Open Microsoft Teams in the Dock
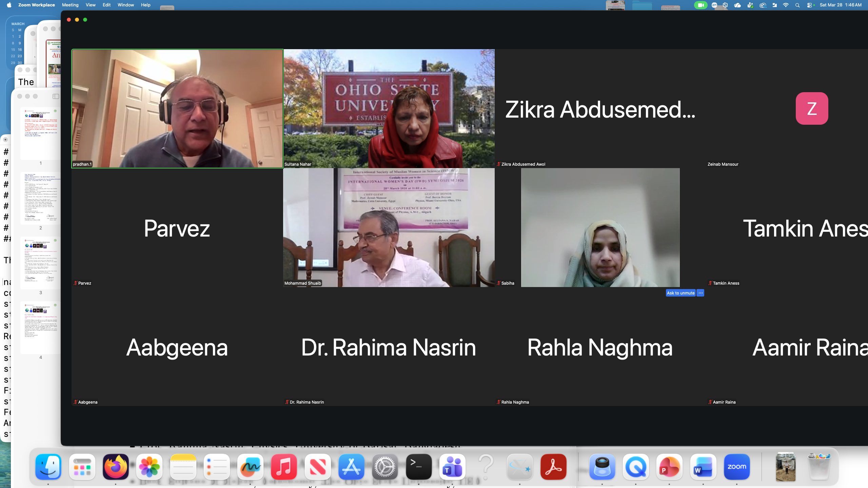 452,467
